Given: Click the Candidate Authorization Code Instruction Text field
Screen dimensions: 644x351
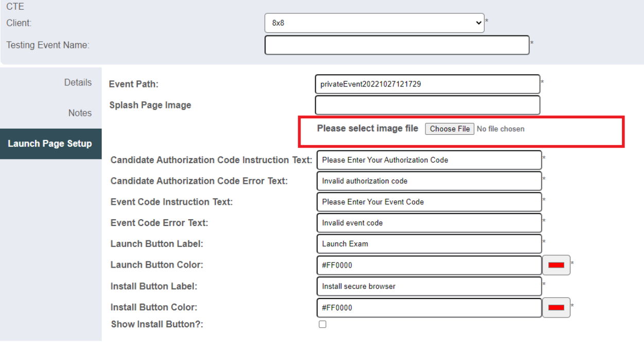Looking at the screenshot, I should click(428, 160).
